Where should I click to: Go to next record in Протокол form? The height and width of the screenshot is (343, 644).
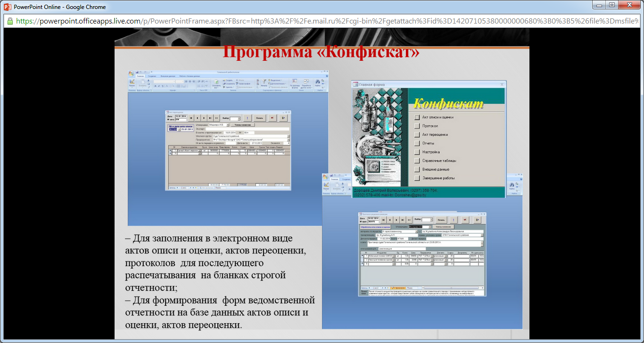point(396,220)
